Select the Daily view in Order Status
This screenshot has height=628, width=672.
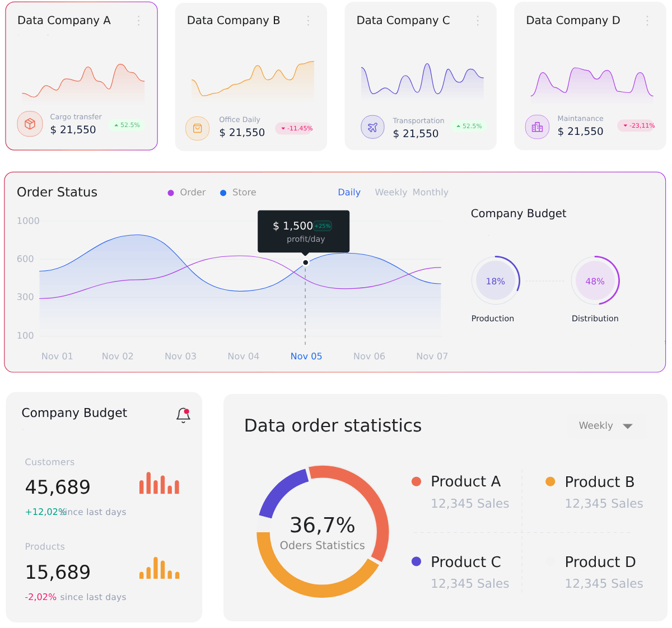click(349, 193)
